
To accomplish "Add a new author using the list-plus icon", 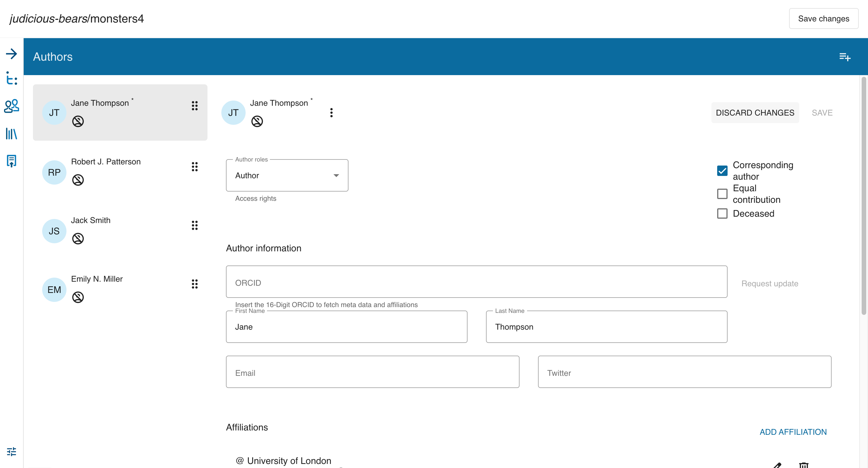I will pos(845,57).
